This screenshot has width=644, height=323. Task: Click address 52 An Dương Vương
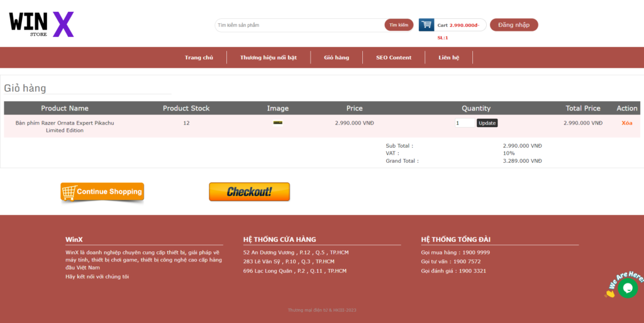tap(296, 253)
